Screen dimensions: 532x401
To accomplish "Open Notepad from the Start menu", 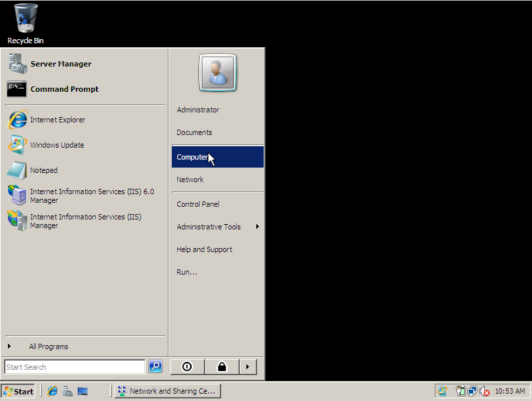I will [85, 170].
